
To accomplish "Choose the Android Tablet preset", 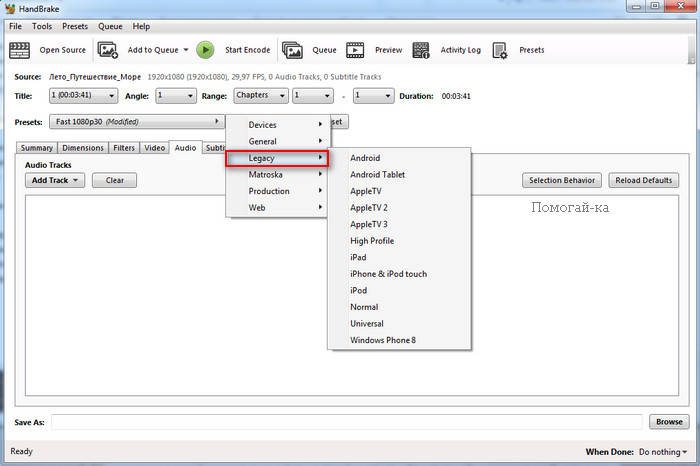I will point(400,175).
